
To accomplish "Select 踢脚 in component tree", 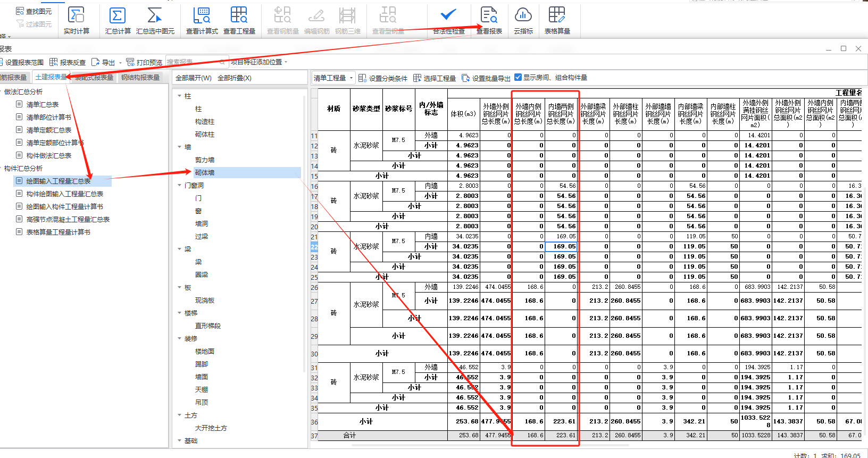I will pos(202,364).
